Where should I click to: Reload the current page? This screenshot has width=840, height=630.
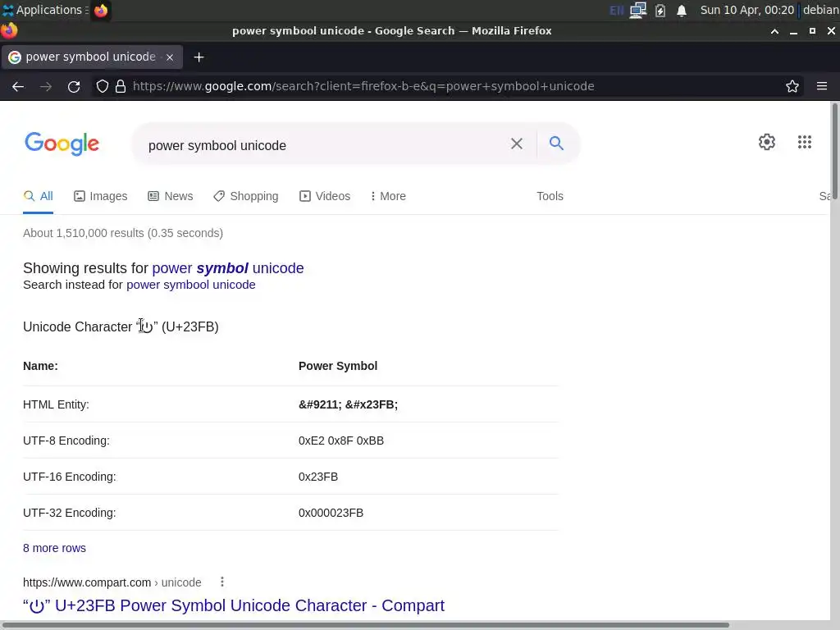click(74, 86)
